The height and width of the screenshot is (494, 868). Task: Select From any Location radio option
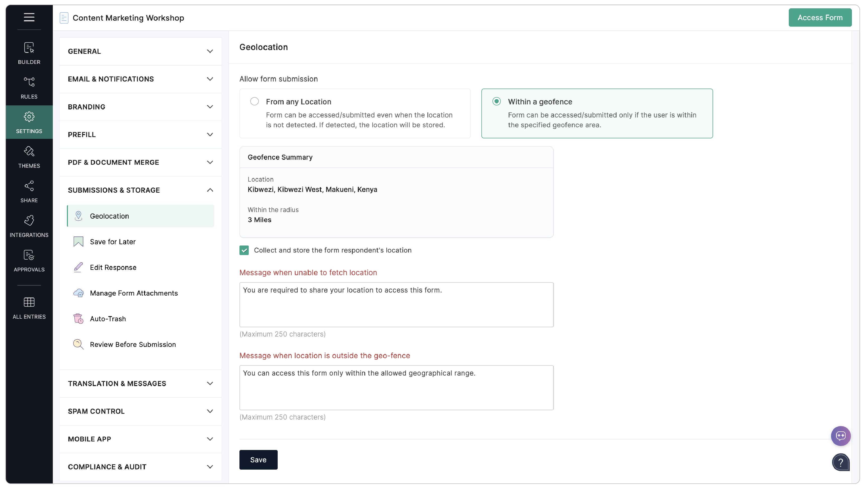pos(254,101)
